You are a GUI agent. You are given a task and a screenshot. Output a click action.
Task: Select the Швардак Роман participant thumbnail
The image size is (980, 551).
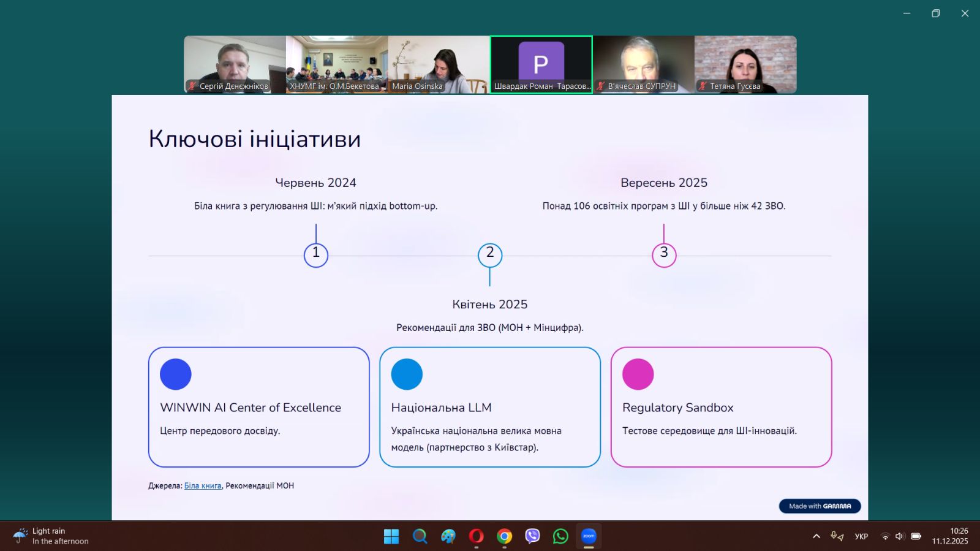tap(541, 64)
